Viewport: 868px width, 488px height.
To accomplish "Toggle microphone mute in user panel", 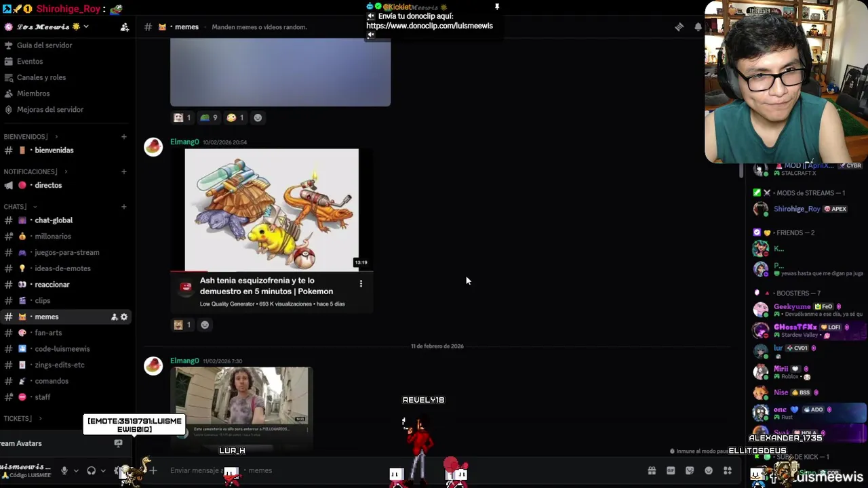I will tap(64, 470).
